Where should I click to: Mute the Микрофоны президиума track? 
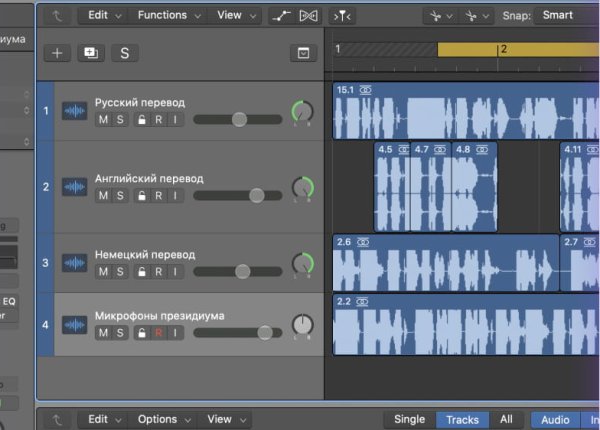[x=103, y=333]
